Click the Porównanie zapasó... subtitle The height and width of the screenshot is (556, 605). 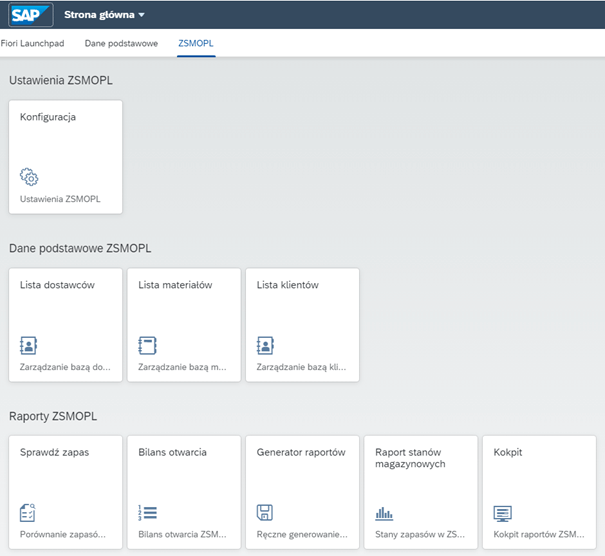tap(63, 534)
